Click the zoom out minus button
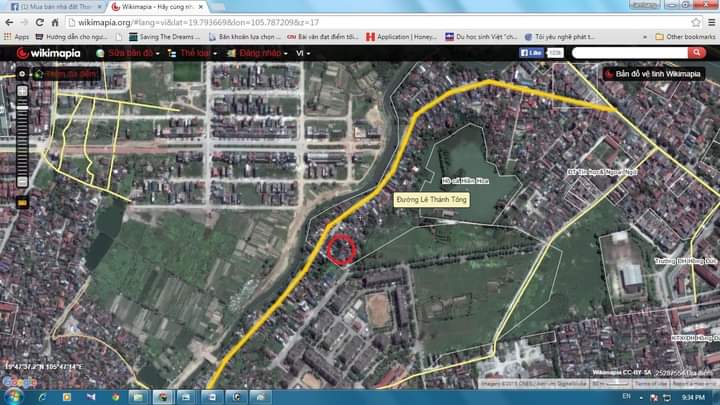The width and height of the screenshot is (720, 405). [22, 182]
